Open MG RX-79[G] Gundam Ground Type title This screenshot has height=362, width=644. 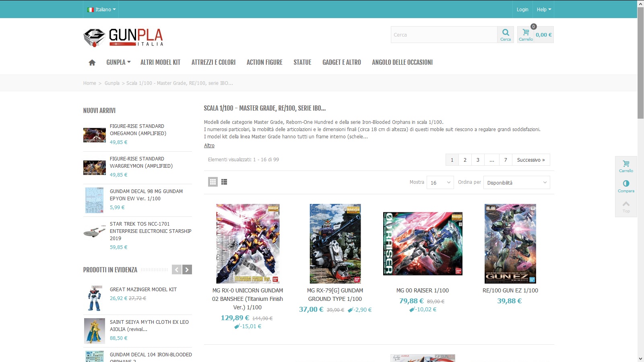pos(335,295)
